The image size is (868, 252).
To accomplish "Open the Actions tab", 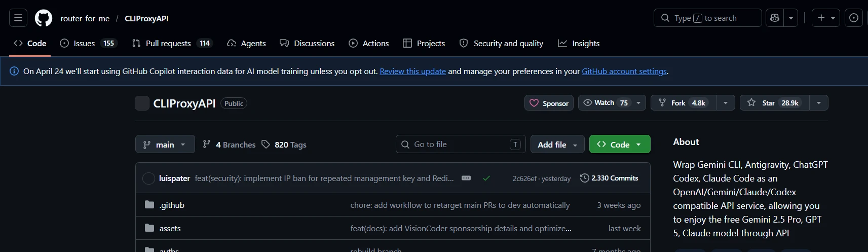I will coord(369,43).
